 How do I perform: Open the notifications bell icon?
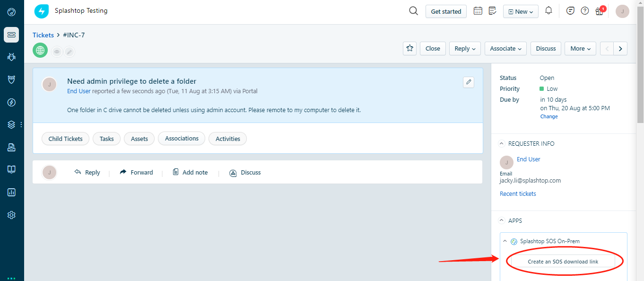(548, 10)
